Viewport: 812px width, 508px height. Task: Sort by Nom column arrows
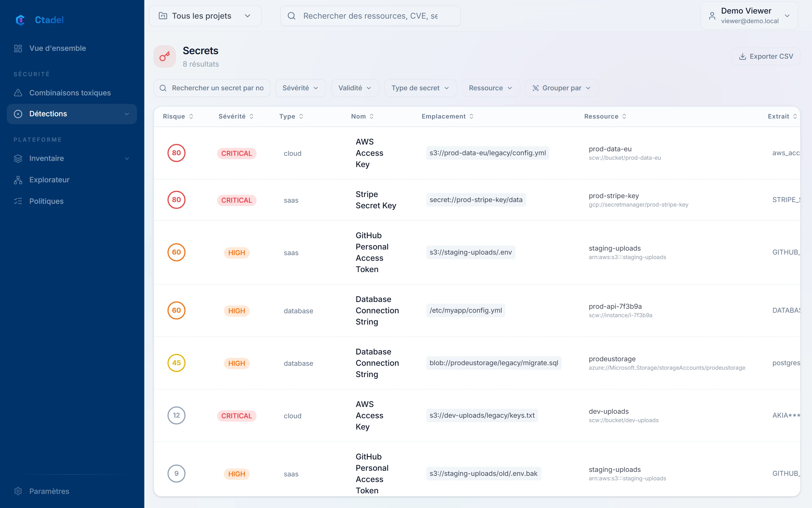[371, 116]
